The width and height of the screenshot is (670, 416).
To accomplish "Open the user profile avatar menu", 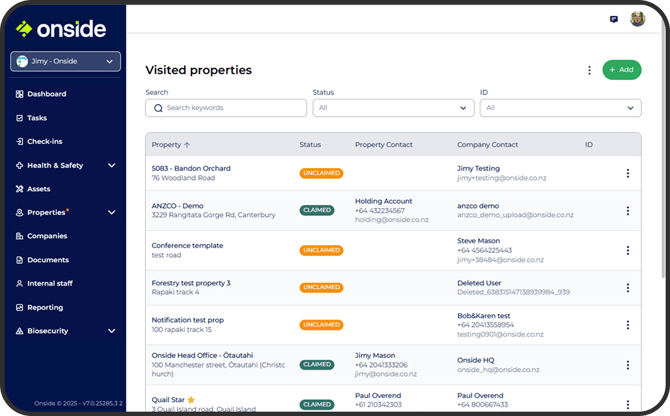I will coord(638,19).
